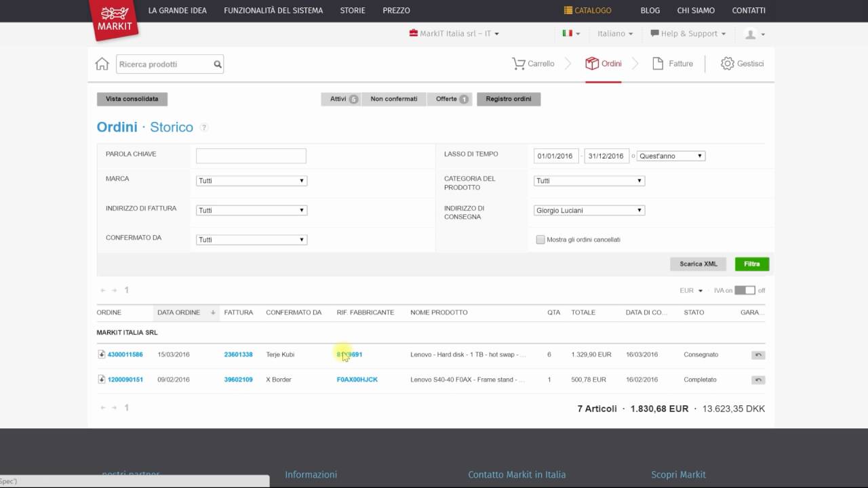Open the Carrello cart icon
Viewport: 868px width, 488px height.
coord(519,64)
